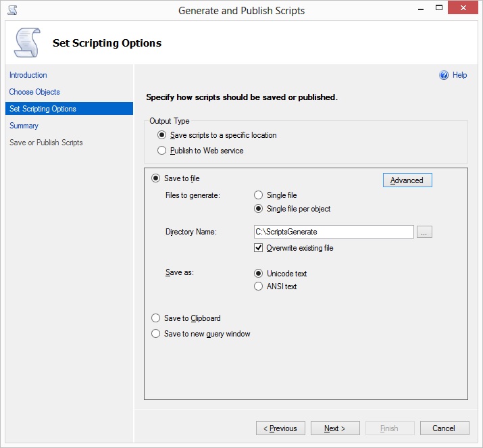Click the blue Help question mark icon
This screenshot has height=448, width=483.
click(444, 75)
